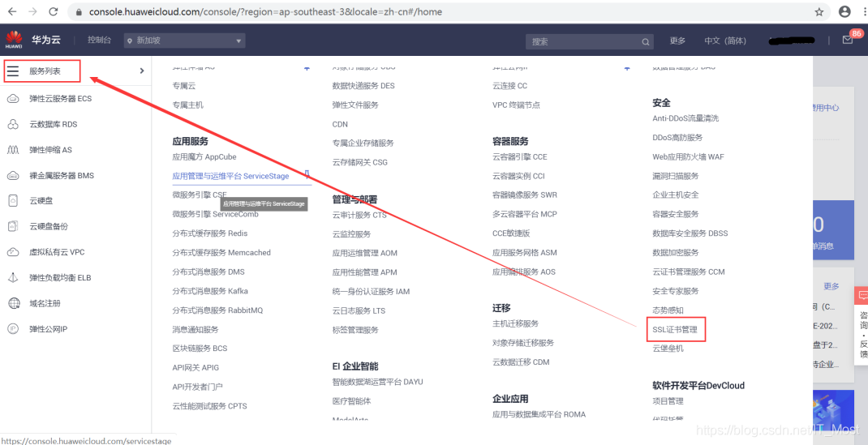The width and height of the screenshot is (868, 445).
Task: Select 弹性云服务器 ECS in the sidebar
Action: click(61, 99)
